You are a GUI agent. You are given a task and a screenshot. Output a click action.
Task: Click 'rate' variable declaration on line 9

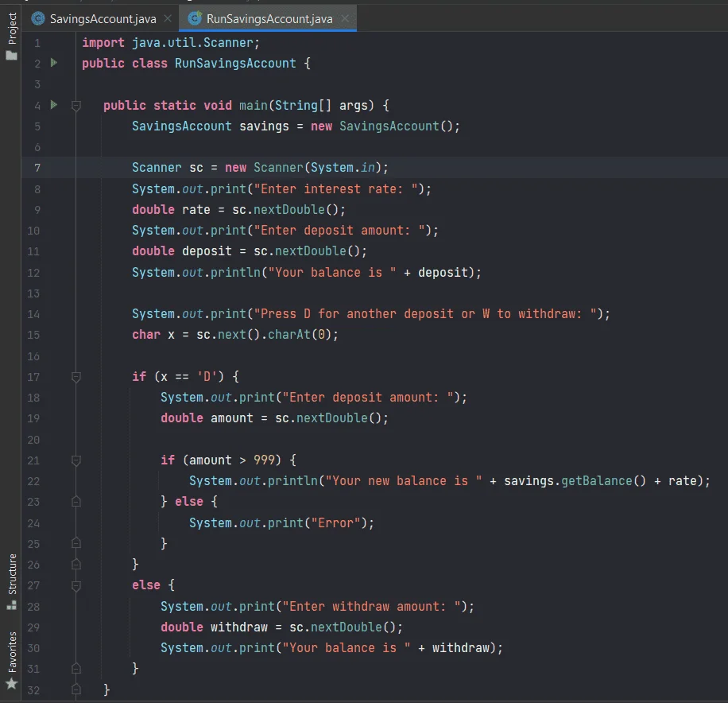click(196, 210)
